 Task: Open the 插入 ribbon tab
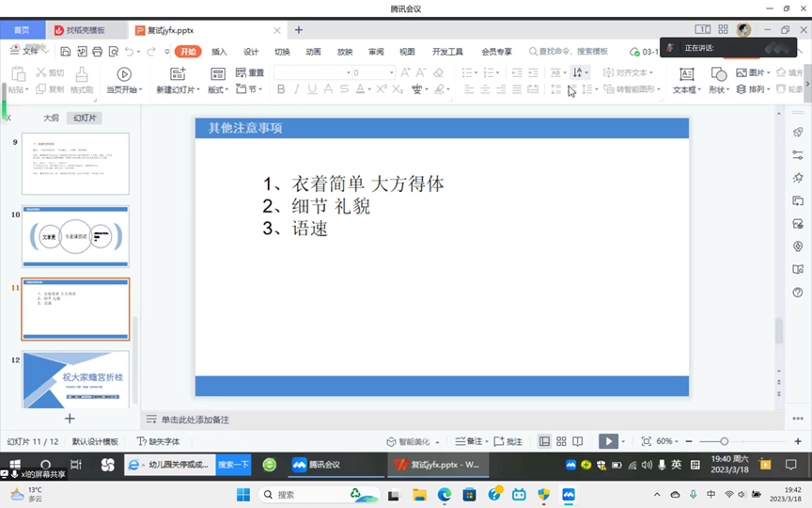pyautogui.click(x=219, y=52)
